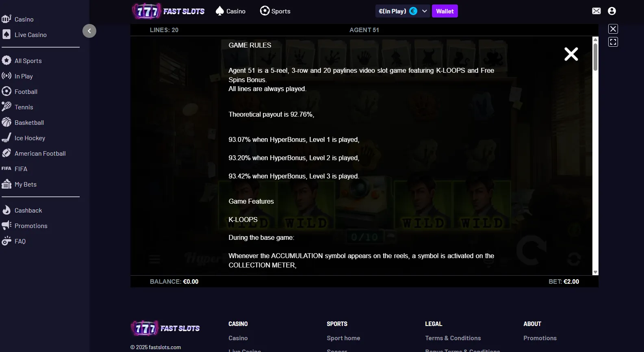Click the Tennis racket icon

pos(7,107)
